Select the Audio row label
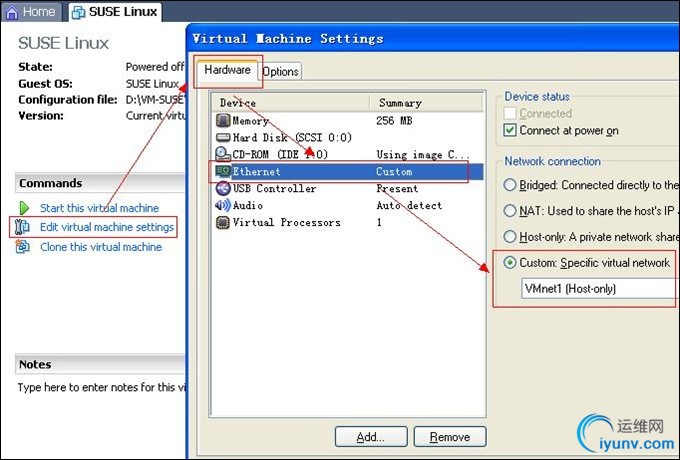This screenshot has height=460, width=680. point(248,205)
